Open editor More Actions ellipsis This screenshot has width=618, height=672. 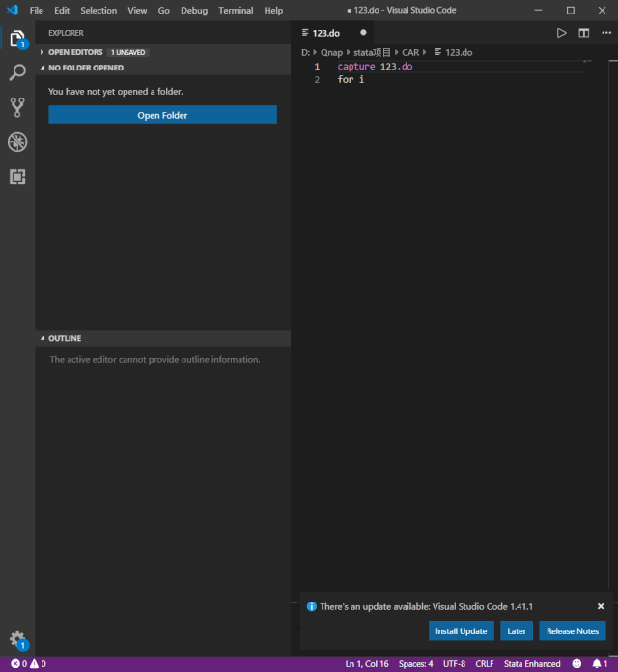click(604, 33)
